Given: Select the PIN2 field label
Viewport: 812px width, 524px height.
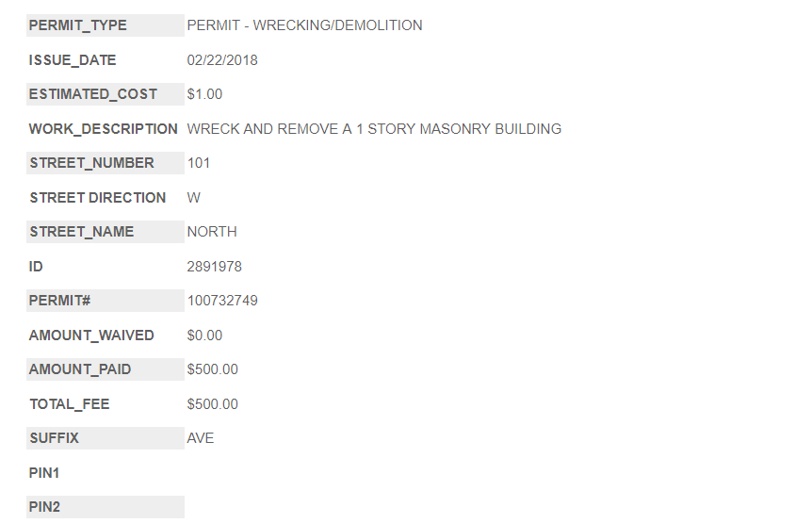Looking at the screenshot, I should 44,507.
